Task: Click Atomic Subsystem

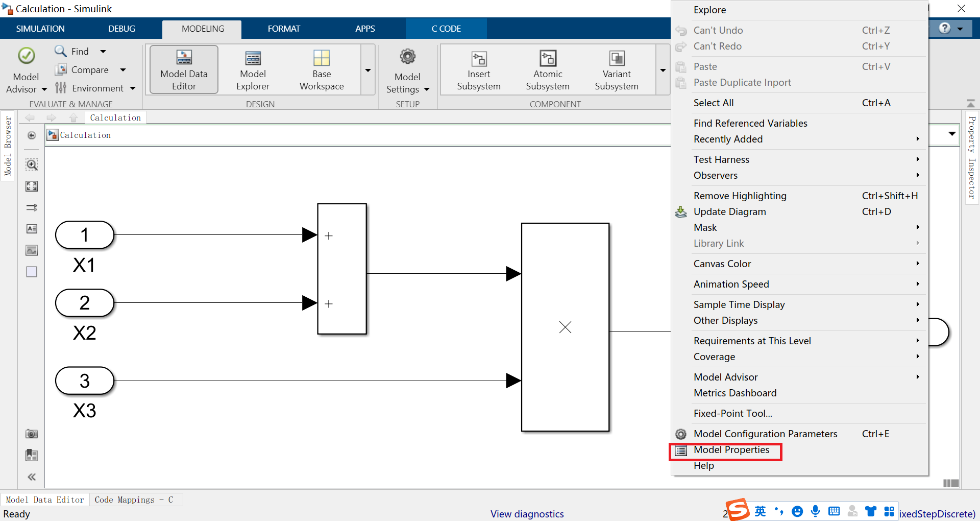Action: pyautogui.click(x=548, y=70)
